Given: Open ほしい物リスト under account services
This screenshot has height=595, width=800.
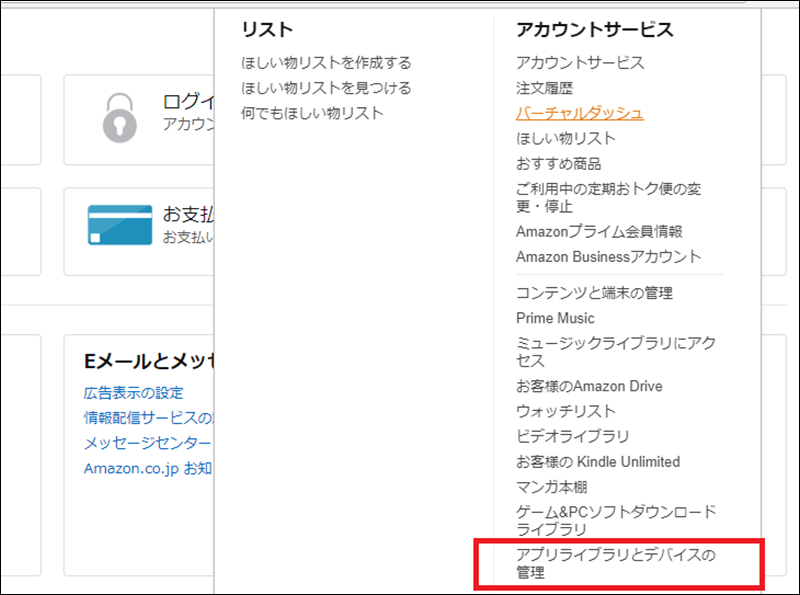Looking at the screenshot, I should [566, 138].
